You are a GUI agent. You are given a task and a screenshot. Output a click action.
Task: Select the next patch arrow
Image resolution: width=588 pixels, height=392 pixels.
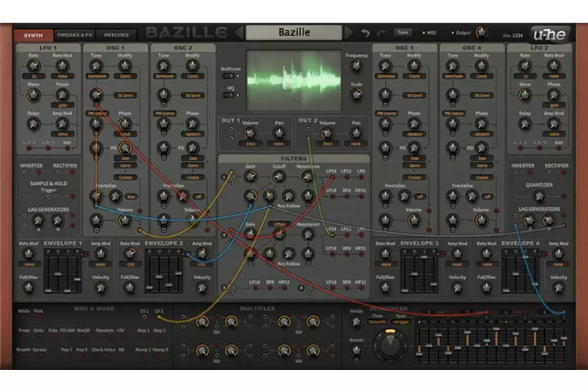tap(348, 33)
